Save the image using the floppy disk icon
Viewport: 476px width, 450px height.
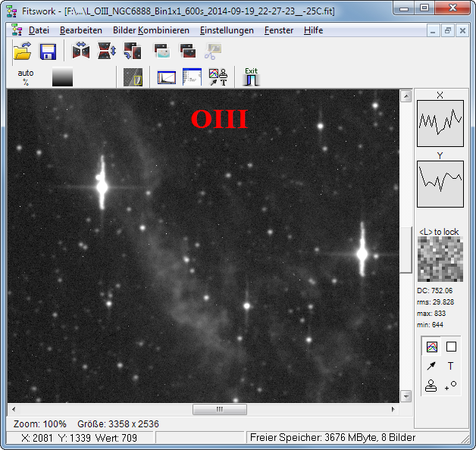point(48,52)
